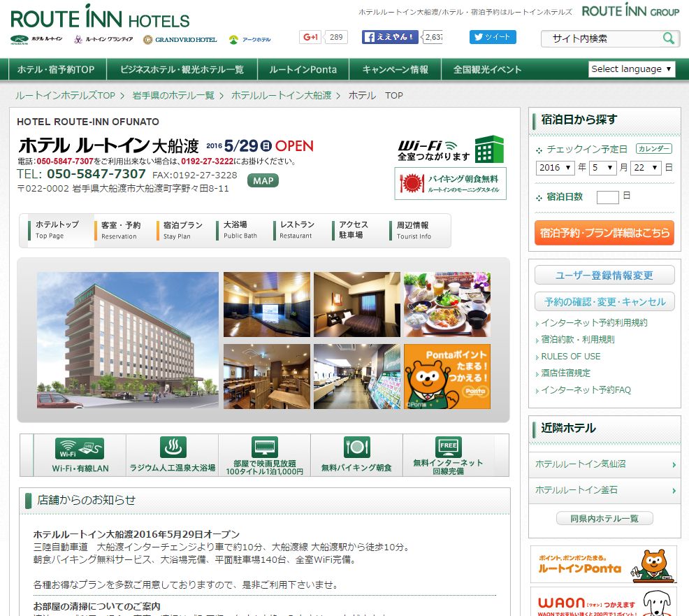Open ビジネスホテル・観光ホテル一覧 menu
Image resolution: width=689 pixels, height=616 pixels.
(x=182, y=69)
